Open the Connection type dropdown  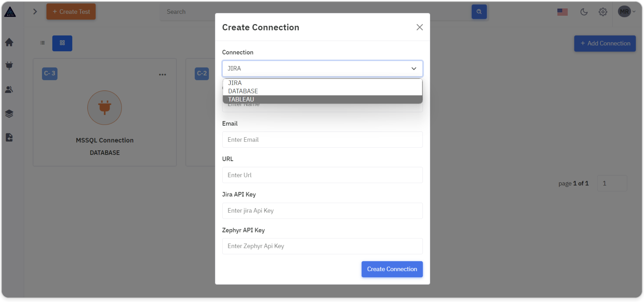point(322,69)
